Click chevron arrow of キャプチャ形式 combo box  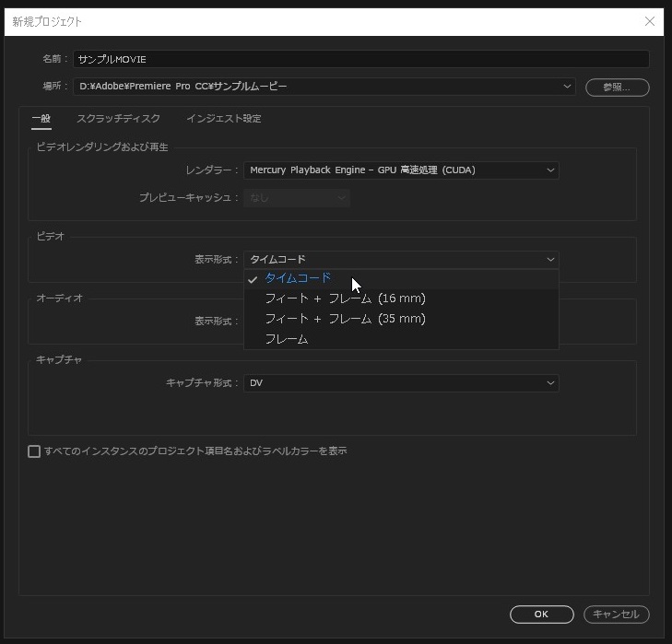550,383
